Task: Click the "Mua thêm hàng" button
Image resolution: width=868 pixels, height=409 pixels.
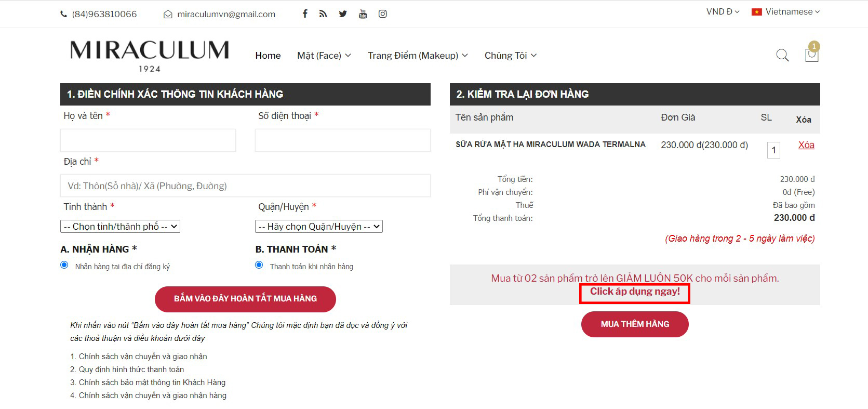Action: tap(635, 324)
